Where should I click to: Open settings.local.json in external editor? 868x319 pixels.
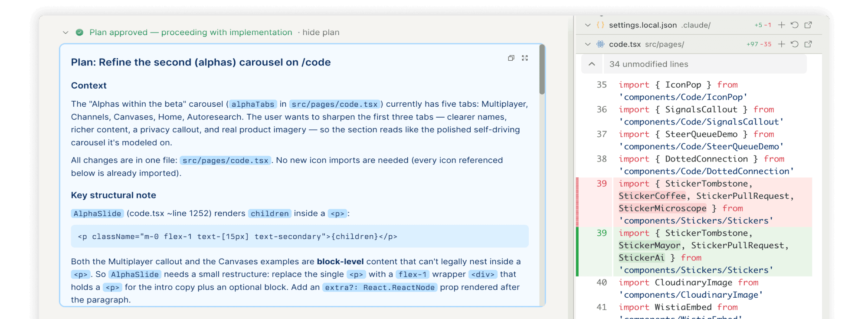pyautogui.click(x=808, y=25)
